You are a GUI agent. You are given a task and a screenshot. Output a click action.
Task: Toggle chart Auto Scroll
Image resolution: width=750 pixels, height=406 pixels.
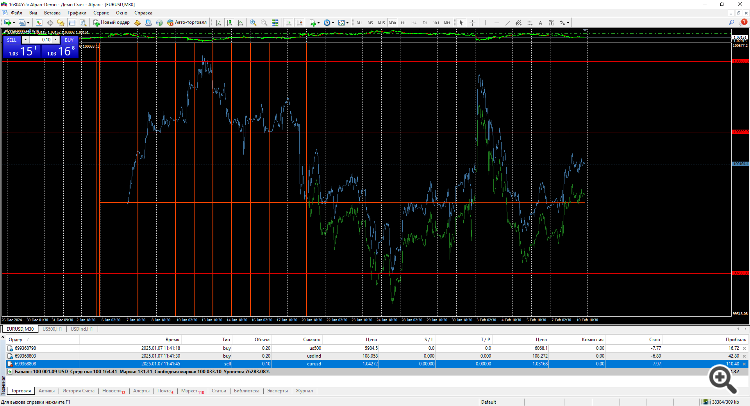coord(288,22)
